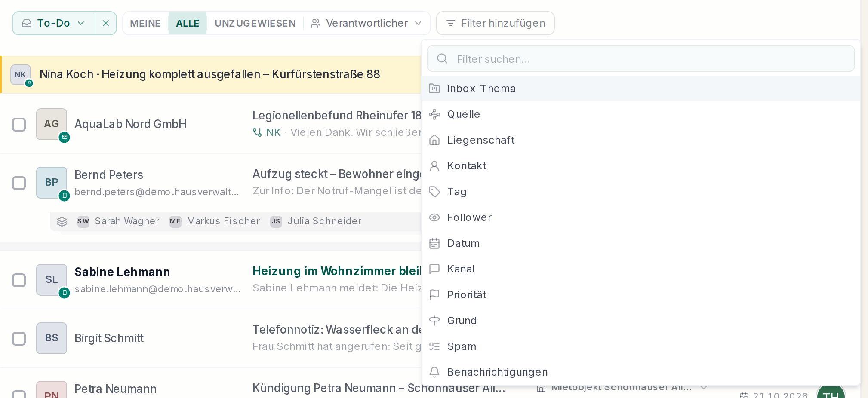Show UNZUGEWIESEN conversations
The image size is (868, 398).
255,23
